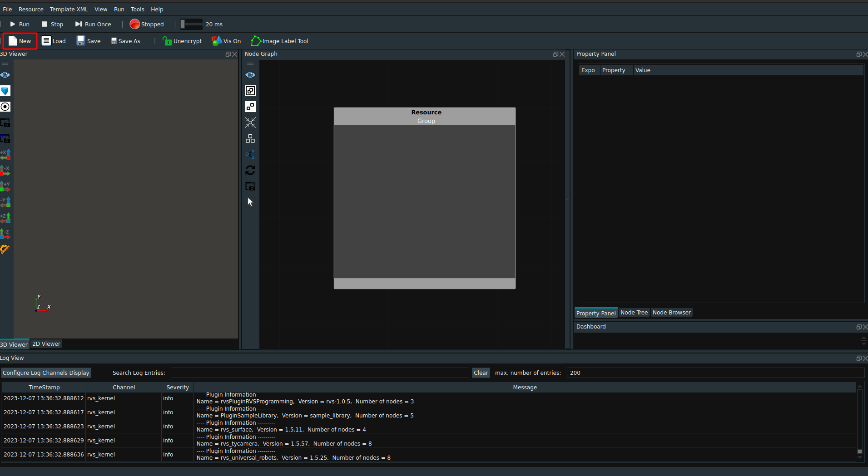Click the Save toolbar button
Image resolution: width=868 pixels, height=476 pixels.
(x=89, y=41)
